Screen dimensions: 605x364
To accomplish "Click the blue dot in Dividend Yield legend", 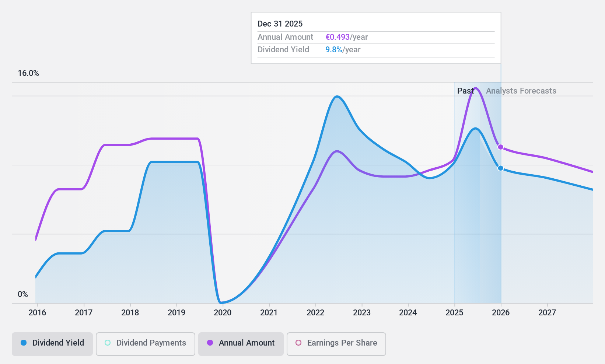I will (x=24, y=343).
